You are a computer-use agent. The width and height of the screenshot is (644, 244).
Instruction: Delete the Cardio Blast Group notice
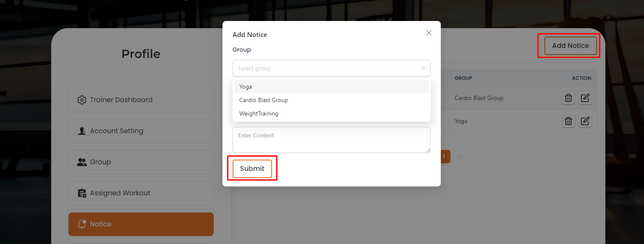(x=568, y=98)
